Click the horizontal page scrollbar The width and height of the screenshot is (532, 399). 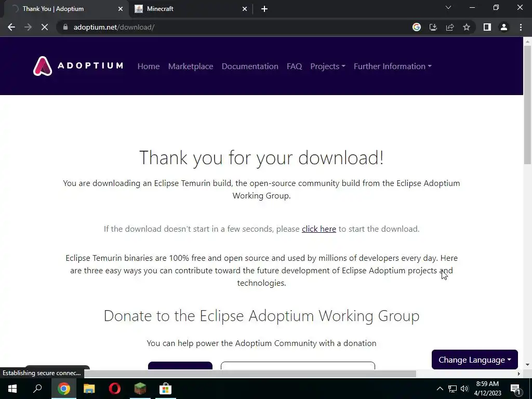pyautogui.click(x=250, y=374)
